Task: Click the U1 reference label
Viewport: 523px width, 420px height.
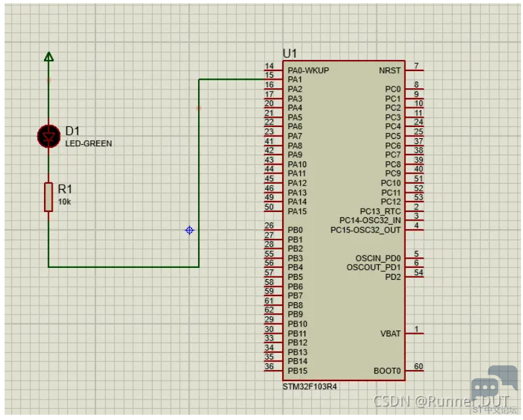Action: click(289, 53)
